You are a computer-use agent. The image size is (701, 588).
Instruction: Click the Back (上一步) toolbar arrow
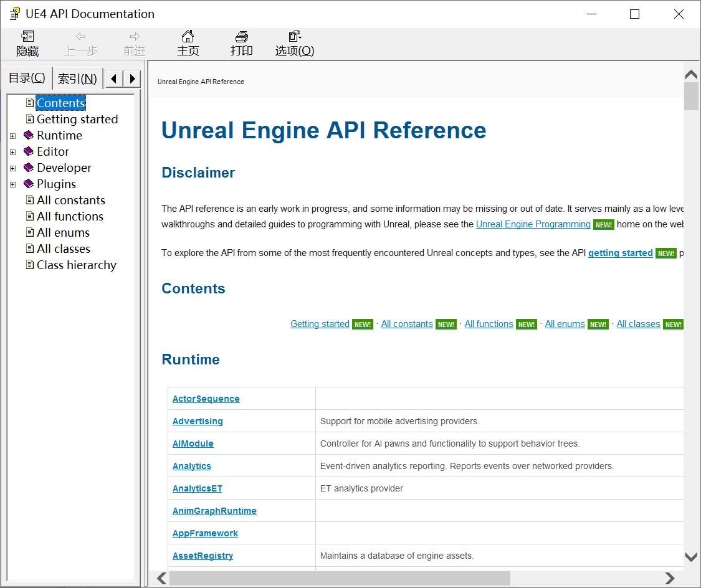(81, 37)
